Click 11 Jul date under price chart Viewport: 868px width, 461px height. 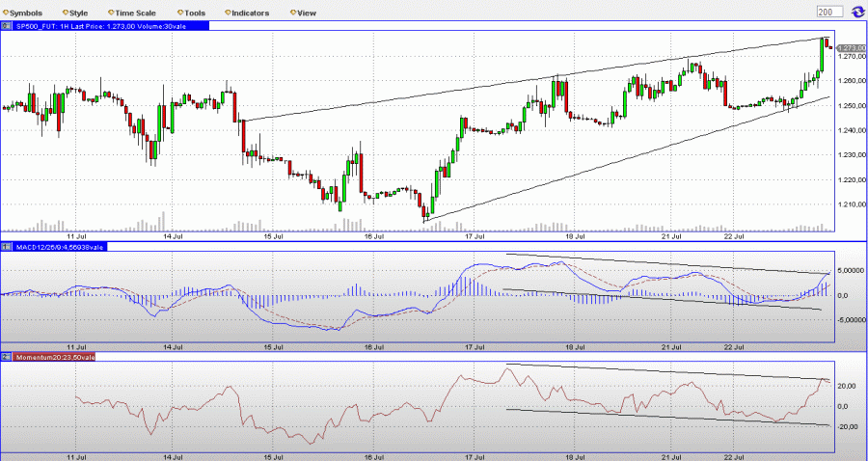click(76, 236)
